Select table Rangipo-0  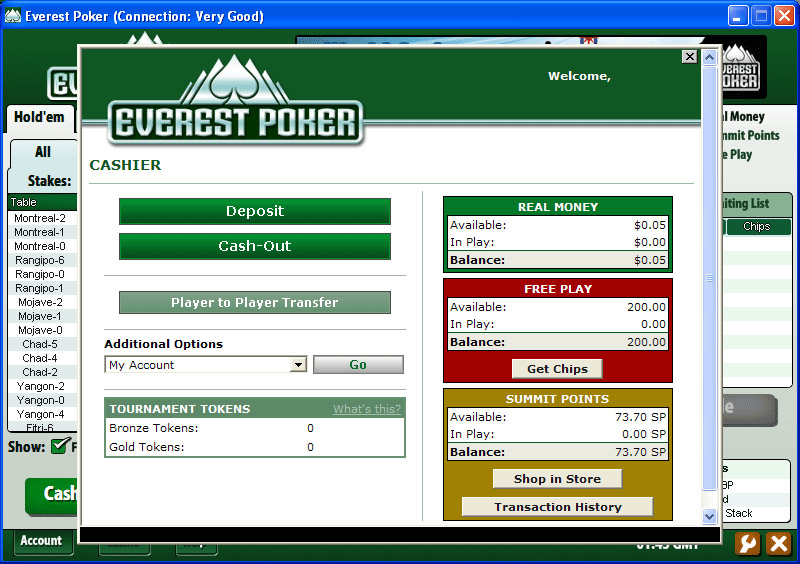pyautogui.click(x=40, y=274)
